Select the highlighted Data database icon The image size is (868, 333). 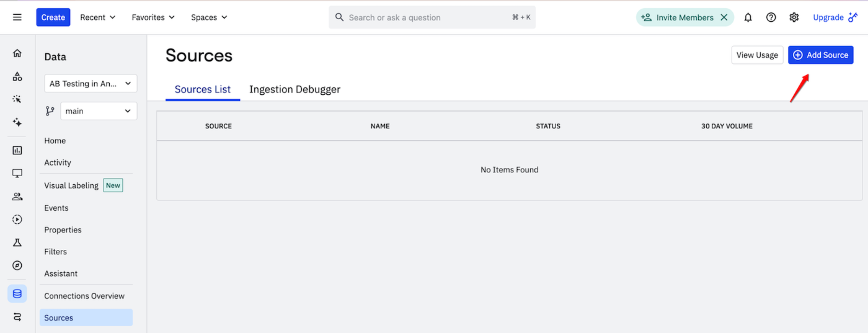[17, 294]
